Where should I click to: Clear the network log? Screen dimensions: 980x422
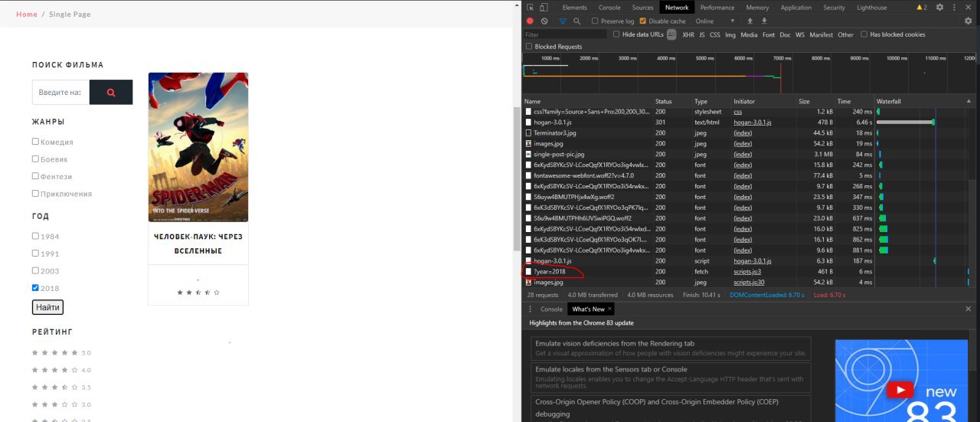[x=544, y=21]
